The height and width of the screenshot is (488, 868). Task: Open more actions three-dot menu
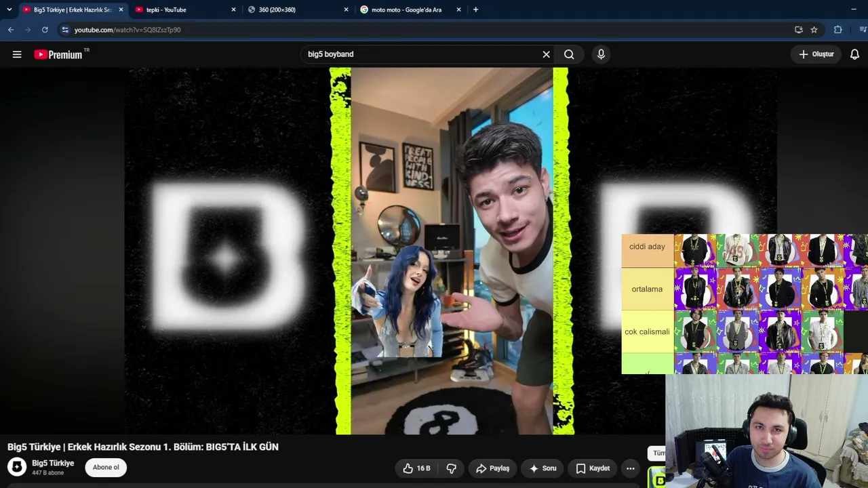click(630, 468)
